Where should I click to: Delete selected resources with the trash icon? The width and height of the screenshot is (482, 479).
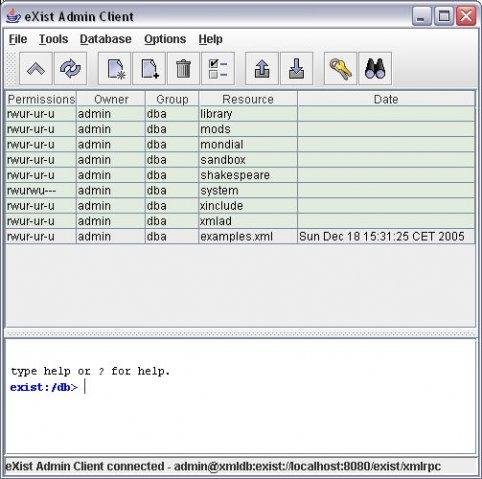(x=184, y=69)
